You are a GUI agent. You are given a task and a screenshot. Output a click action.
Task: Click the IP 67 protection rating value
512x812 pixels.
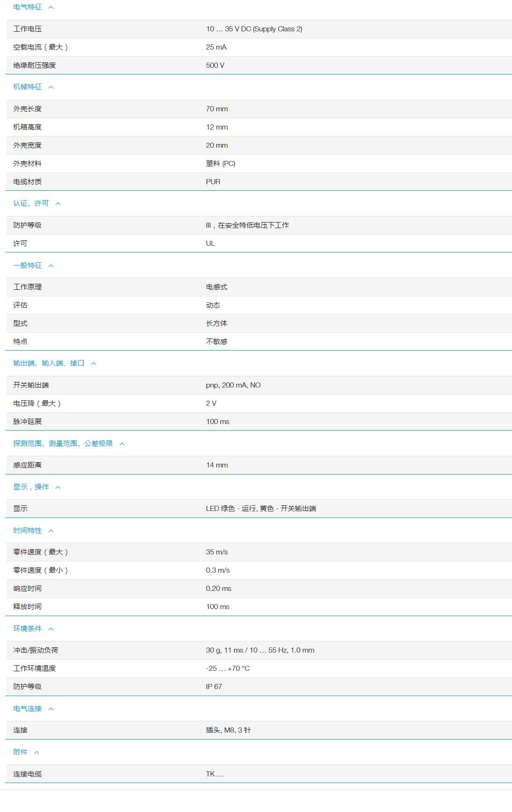click(x=214, y=687)
